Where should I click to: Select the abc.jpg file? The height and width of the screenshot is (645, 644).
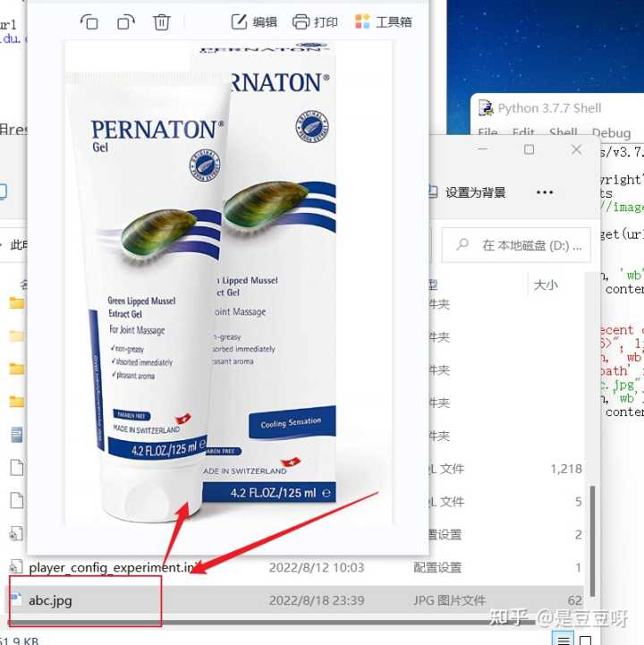(51, 600)
